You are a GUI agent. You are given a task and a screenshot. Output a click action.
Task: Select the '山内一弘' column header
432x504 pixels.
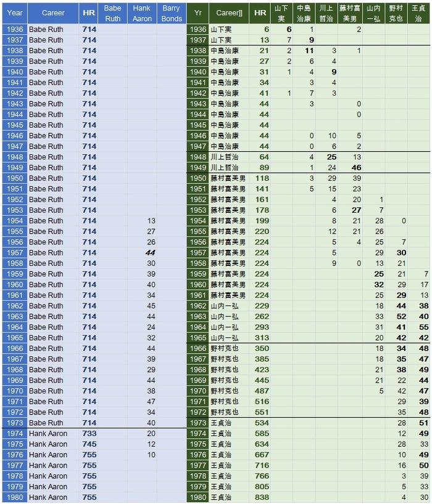(374, 13)
